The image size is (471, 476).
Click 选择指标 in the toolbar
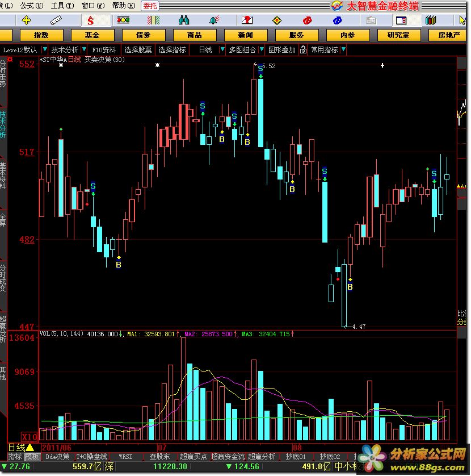[172, 49]
